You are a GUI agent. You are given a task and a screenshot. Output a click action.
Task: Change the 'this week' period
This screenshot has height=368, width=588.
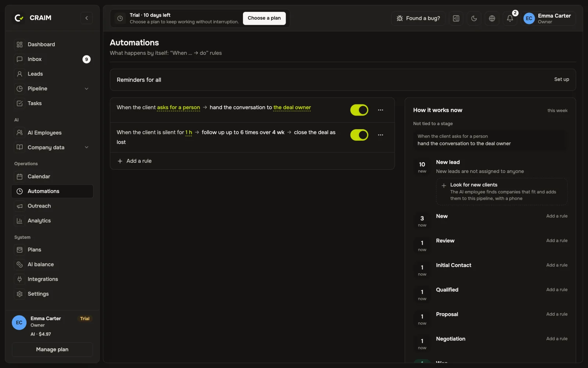tap(557, 110)
